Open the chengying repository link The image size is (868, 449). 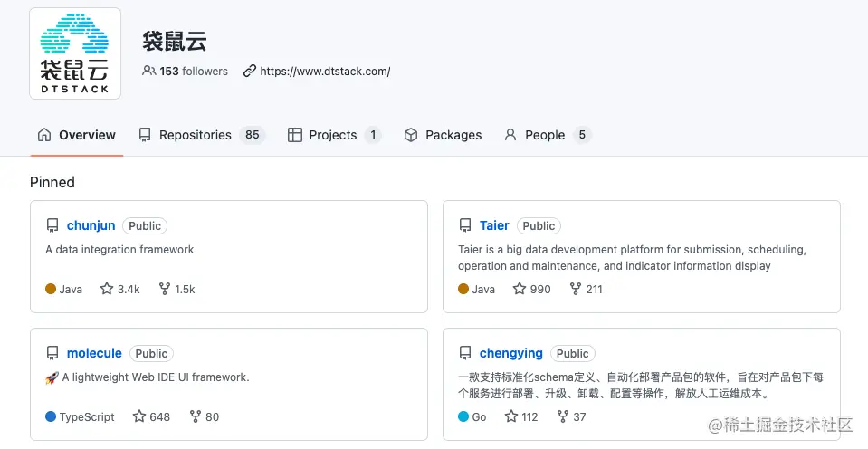[511, 353]
